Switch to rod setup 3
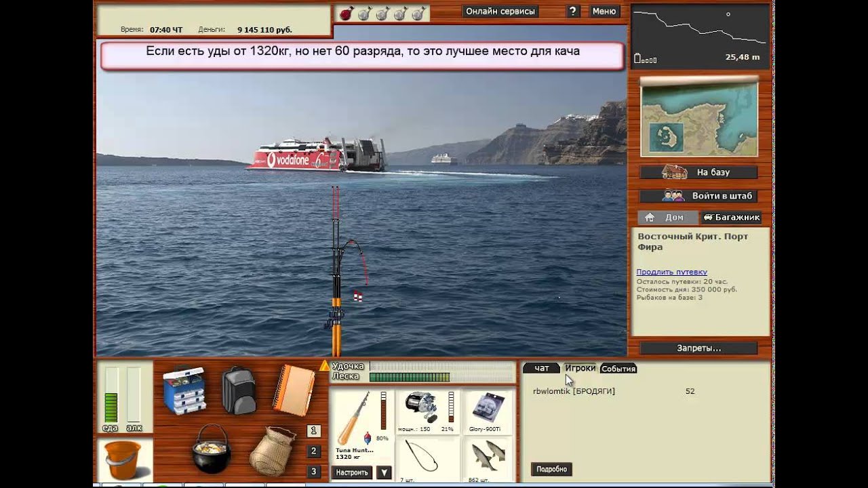This screenshot has height=488, width=868. tap(313, 471)
